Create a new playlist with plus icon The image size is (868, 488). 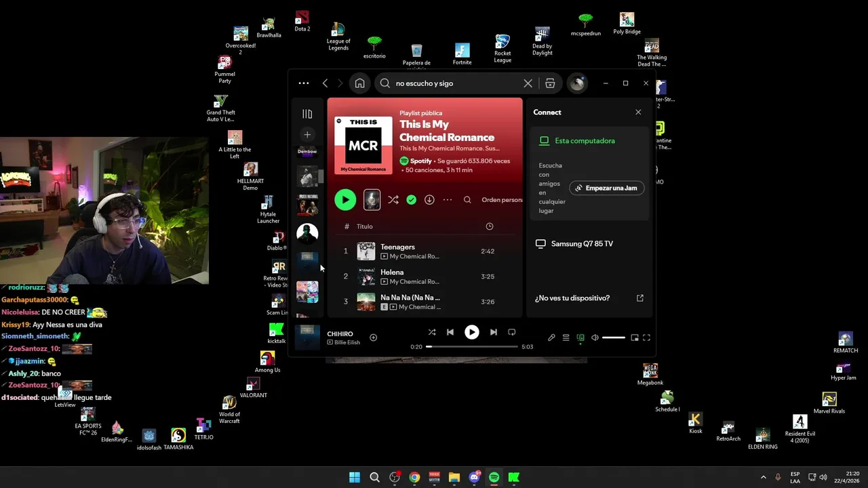[x=307, y=135]
